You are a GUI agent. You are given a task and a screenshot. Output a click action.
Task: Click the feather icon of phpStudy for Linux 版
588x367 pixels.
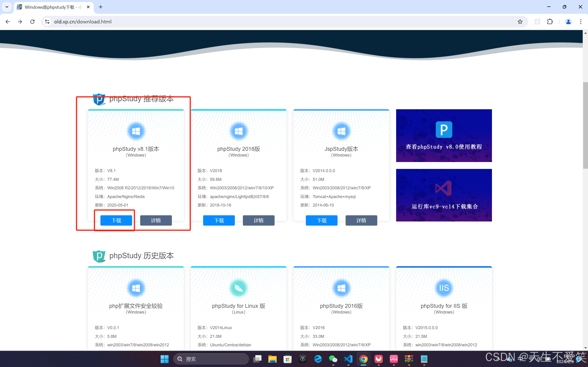[239, 288]
